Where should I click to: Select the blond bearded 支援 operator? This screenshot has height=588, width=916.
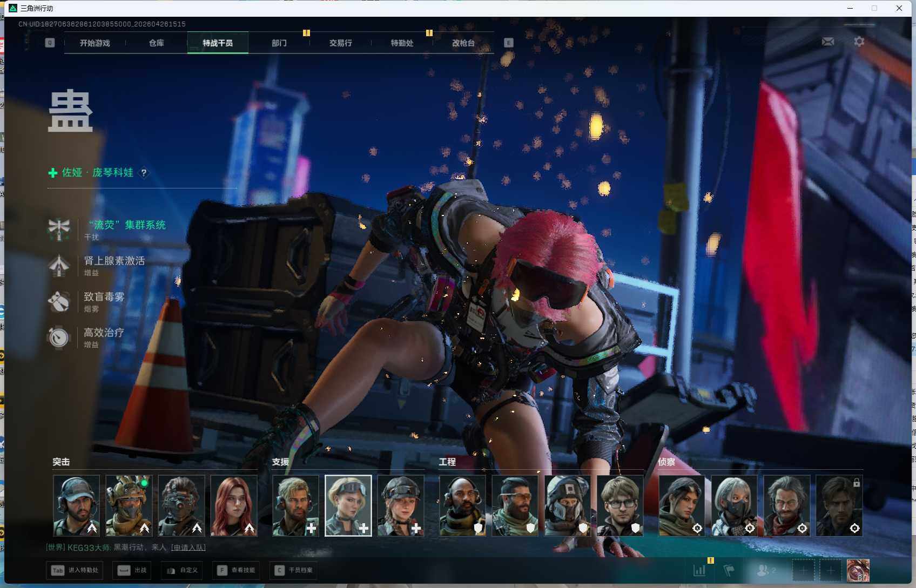(295, 505)
